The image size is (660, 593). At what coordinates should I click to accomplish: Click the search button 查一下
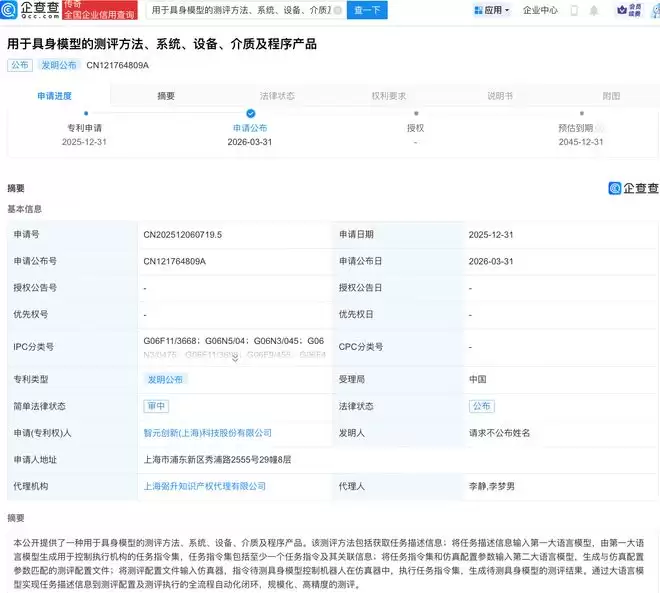367,10
